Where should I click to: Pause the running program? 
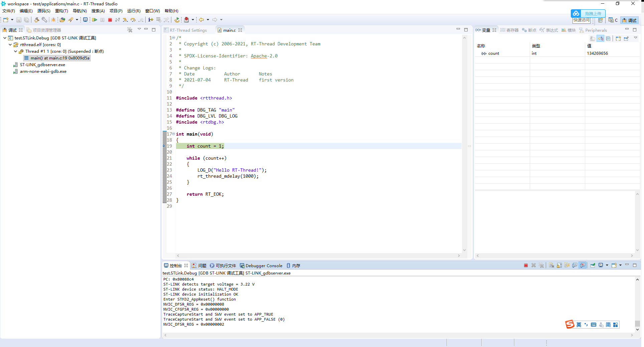(x=102, y=20)
